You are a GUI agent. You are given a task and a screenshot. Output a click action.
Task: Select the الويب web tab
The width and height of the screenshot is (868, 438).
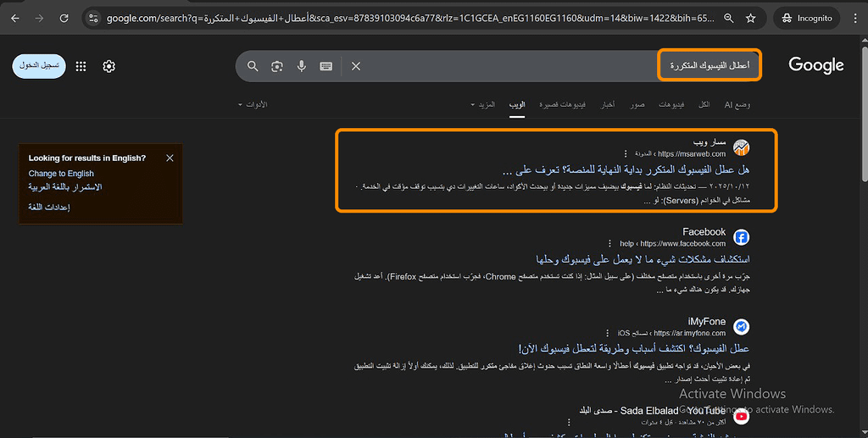click(x=517, y=104)
